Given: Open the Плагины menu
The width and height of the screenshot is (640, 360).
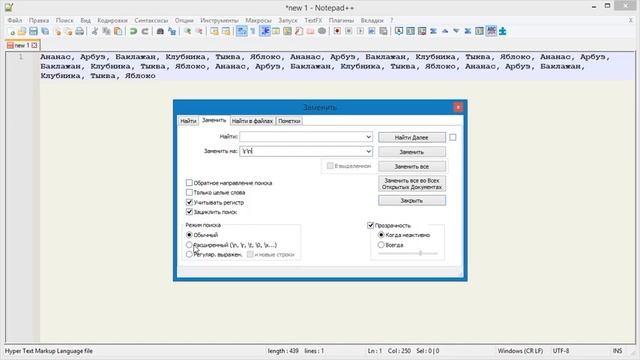Looking at the screenshot, I should pos(341,20).
